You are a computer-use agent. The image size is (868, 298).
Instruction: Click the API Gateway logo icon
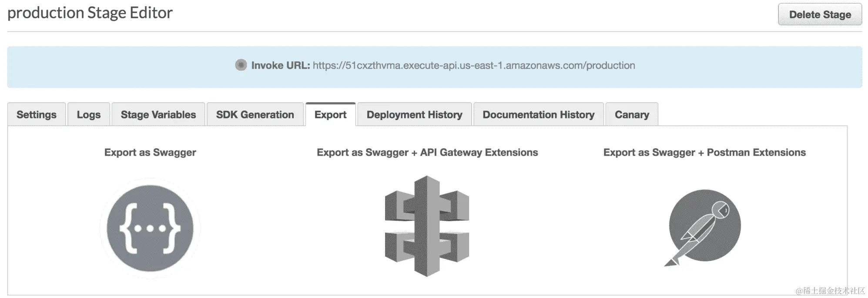click(427, 226)
